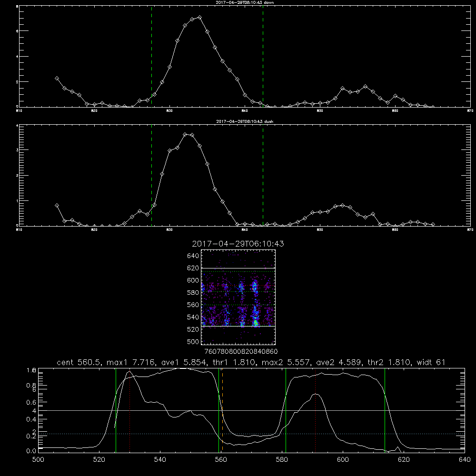Click left green dashed line in dawn plot
The height and width of the screenshot is (476, 476).
pos(151,57)
